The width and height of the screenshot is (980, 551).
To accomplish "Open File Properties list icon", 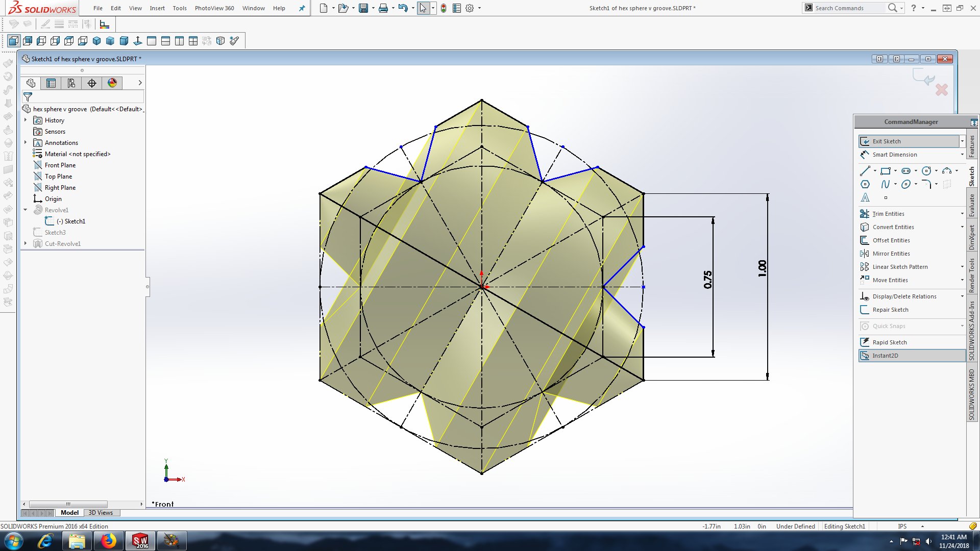I will tap(457, 8).
